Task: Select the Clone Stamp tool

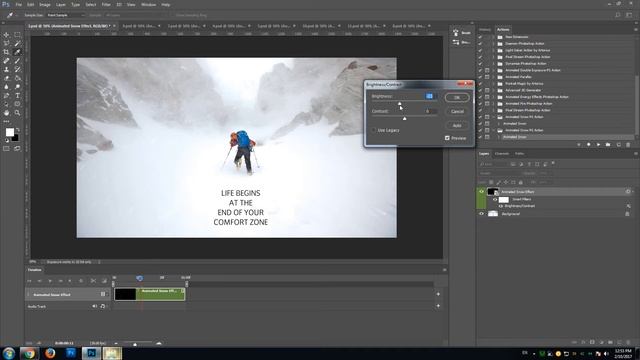Action: tap(7, 69)
